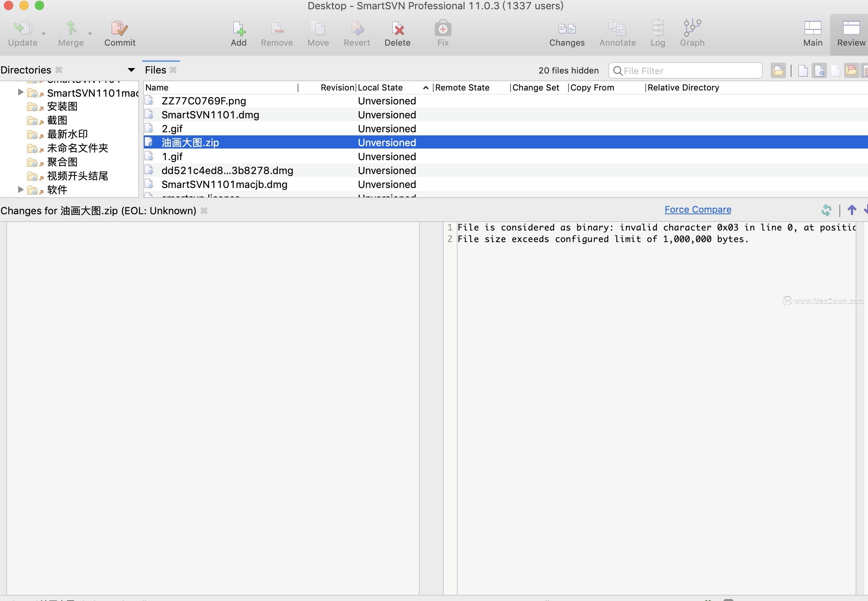868x601 pixels.
Task: Click the refresh icon beside Force Compare
Action: [x=826, y=210]
